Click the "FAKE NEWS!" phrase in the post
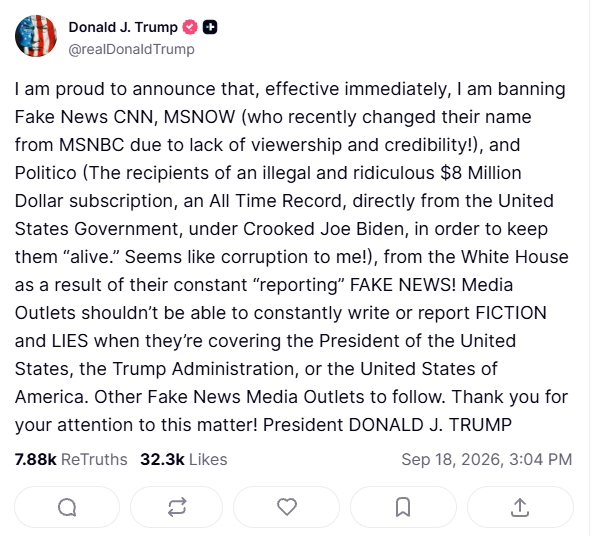Screen dimensions: 598x536 pyautogui.click(x=403, y=285)
